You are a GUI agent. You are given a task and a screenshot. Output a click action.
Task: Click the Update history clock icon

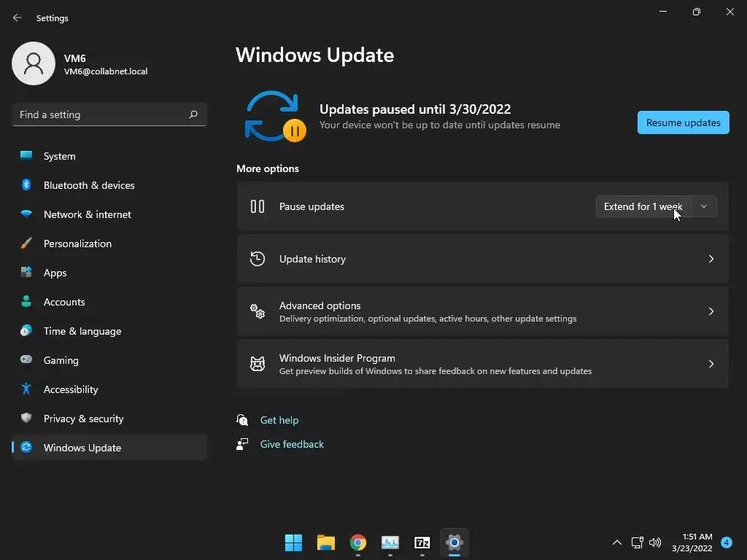(x=258, y=259)
